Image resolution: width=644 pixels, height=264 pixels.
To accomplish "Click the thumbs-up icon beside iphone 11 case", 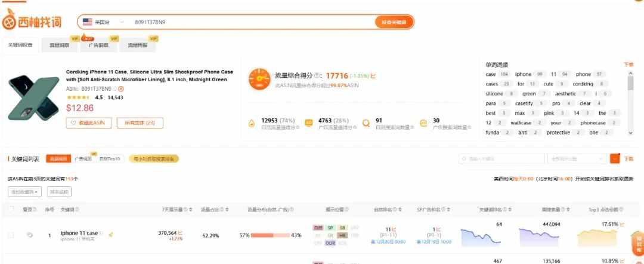I will tap(110, 234).
